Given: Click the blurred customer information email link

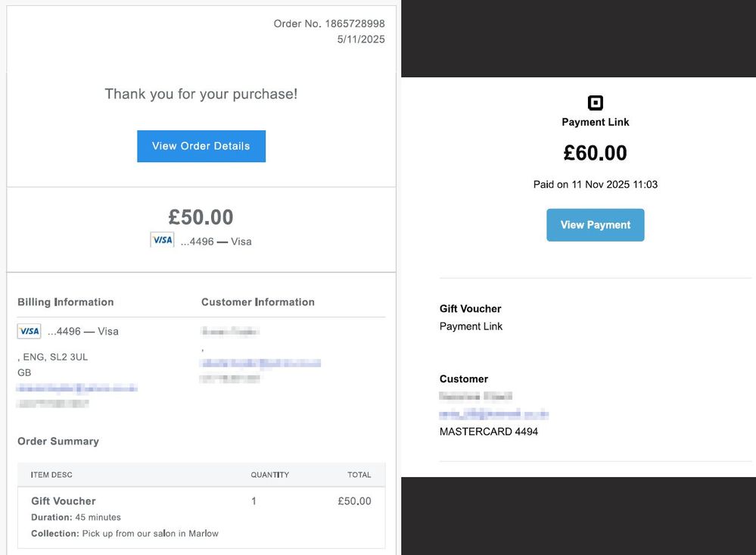Looking at the screenshot, I should pos(260,363).
